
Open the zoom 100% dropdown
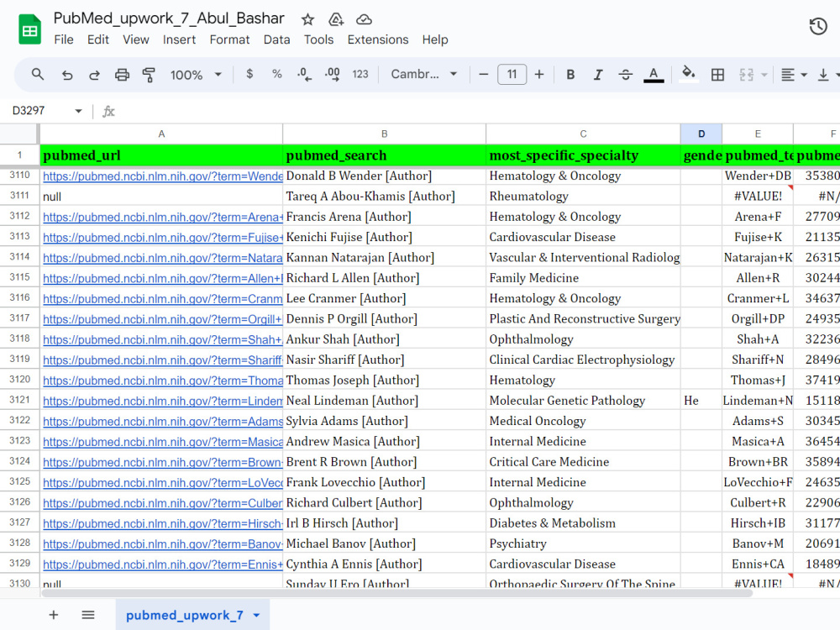pos(196,75)
